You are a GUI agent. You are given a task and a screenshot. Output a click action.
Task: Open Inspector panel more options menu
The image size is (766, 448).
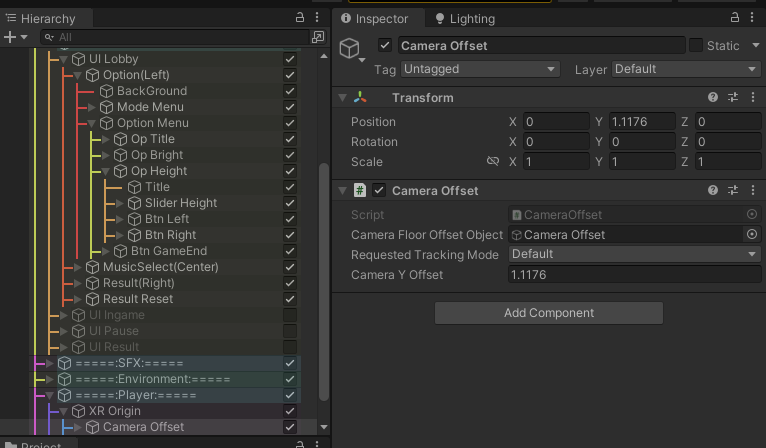pyautogui.click(x=752, y=18)
